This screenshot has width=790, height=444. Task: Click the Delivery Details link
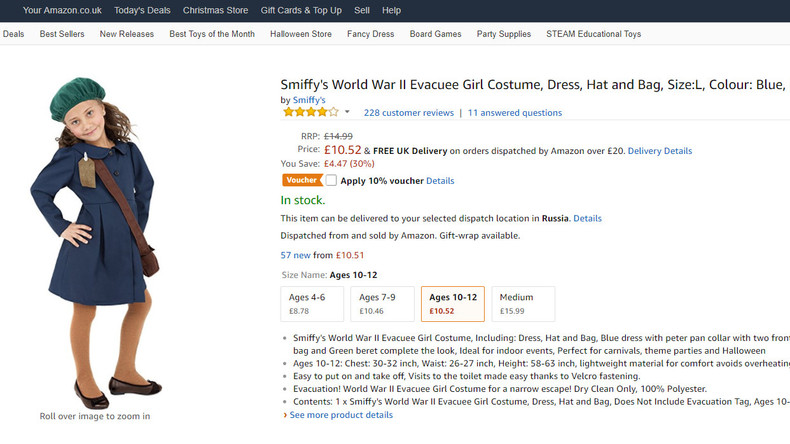point(660,151)
